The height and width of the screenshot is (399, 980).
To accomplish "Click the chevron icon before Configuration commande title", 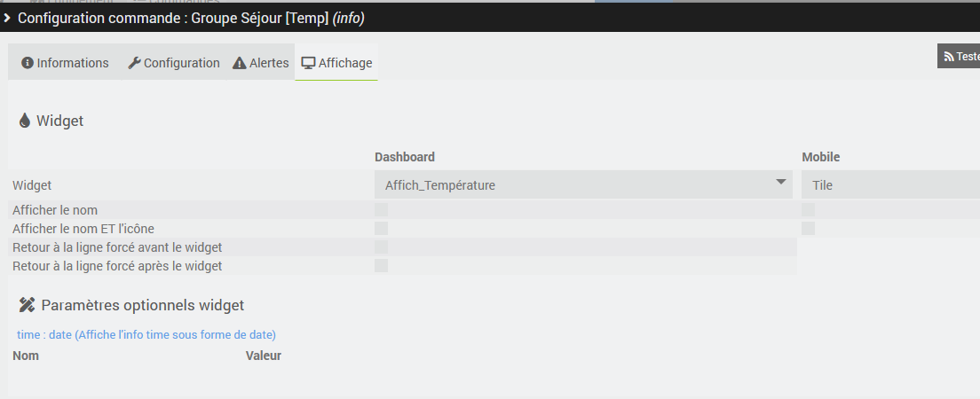I will tap(7, 18).
